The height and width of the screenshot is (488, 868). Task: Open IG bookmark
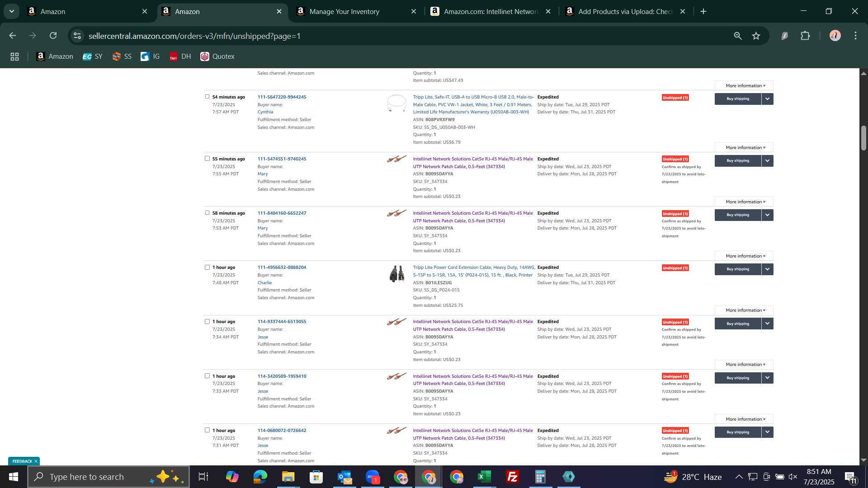150,56
